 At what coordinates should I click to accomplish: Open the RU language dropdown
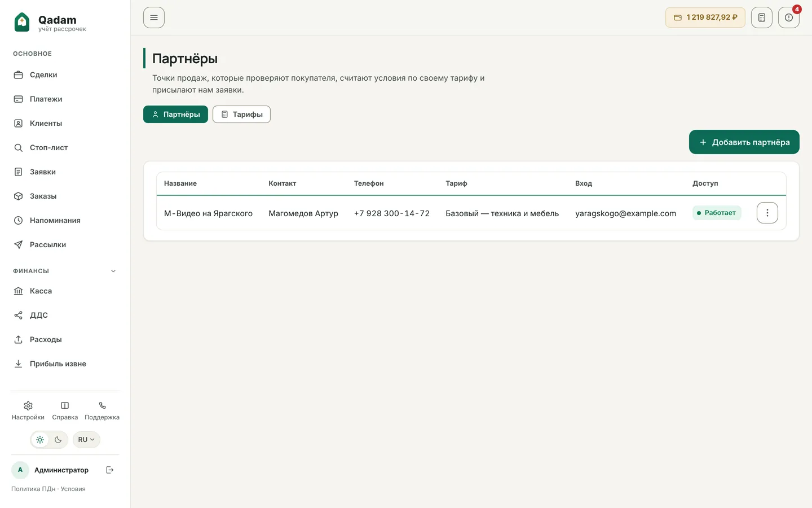pyautogui.click(x=86, y=440)
